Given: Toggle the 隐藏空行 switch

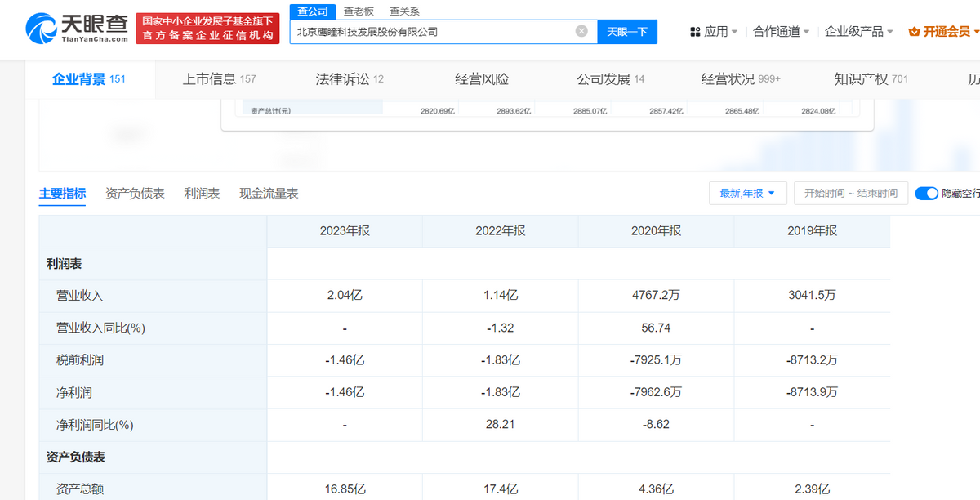Looking at the screenshot, I should coord(926,194).
